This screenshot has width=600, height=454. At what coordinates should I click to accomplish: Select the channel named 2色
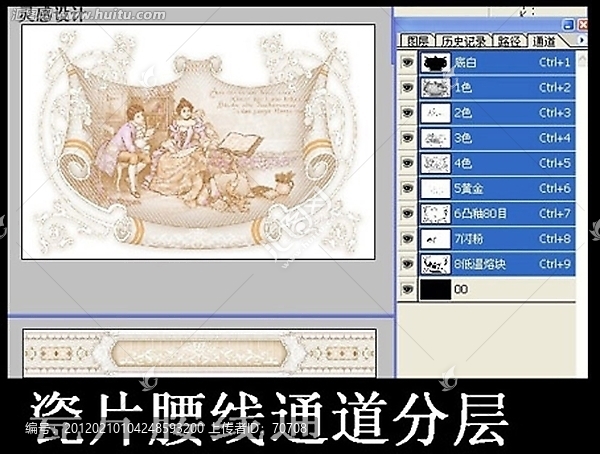(x=463, y=113)
